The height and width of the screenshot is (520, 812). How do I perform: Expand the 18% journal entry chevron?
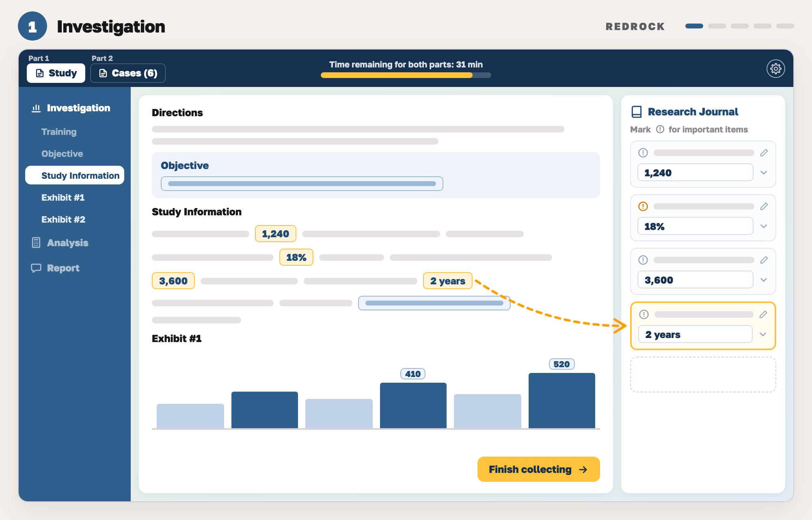point(764,226)
